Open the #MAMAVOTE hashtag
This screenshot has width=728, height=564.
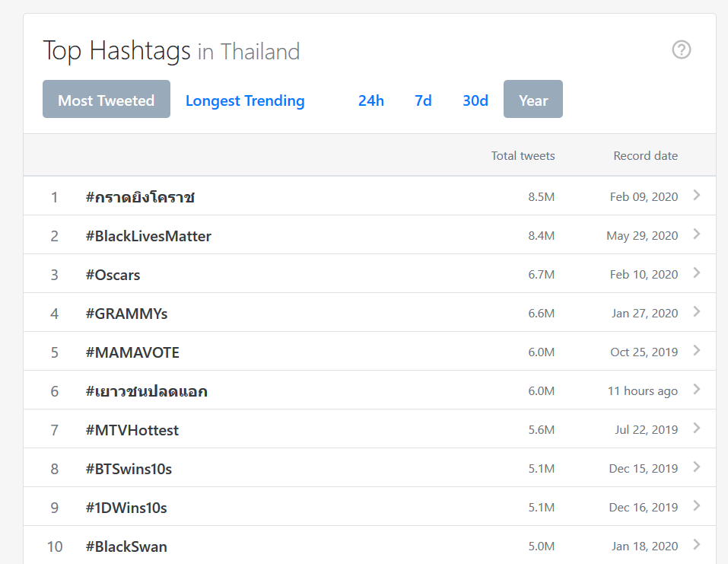pos(132,352)
